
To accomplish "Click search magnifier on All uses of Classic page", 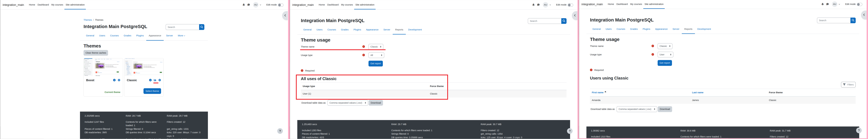I will (x=564, y=21).
